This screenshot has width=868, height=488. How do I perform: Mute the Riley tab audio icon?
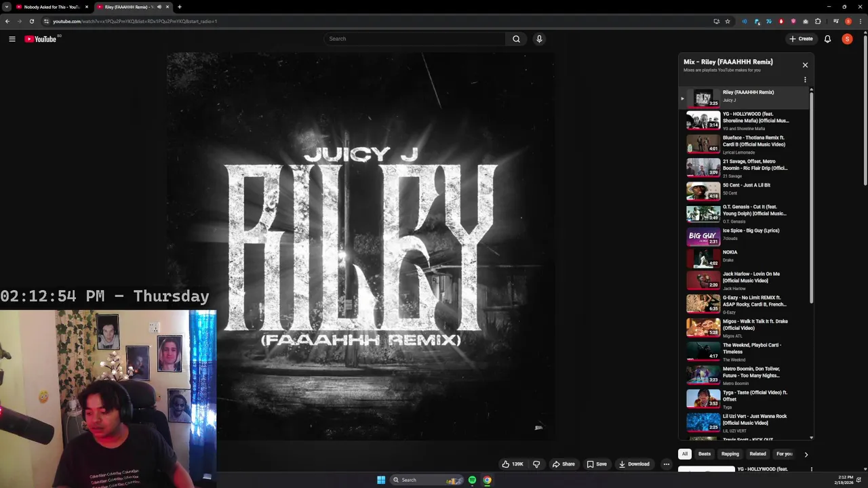159,7
